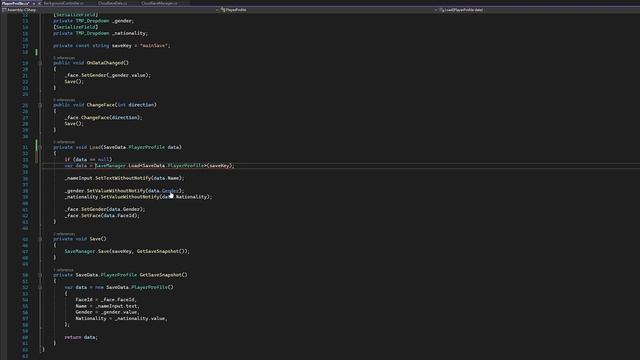Open references link above the Load method
The width and height of the screenshot is (640, 360).
coord(64,142)
